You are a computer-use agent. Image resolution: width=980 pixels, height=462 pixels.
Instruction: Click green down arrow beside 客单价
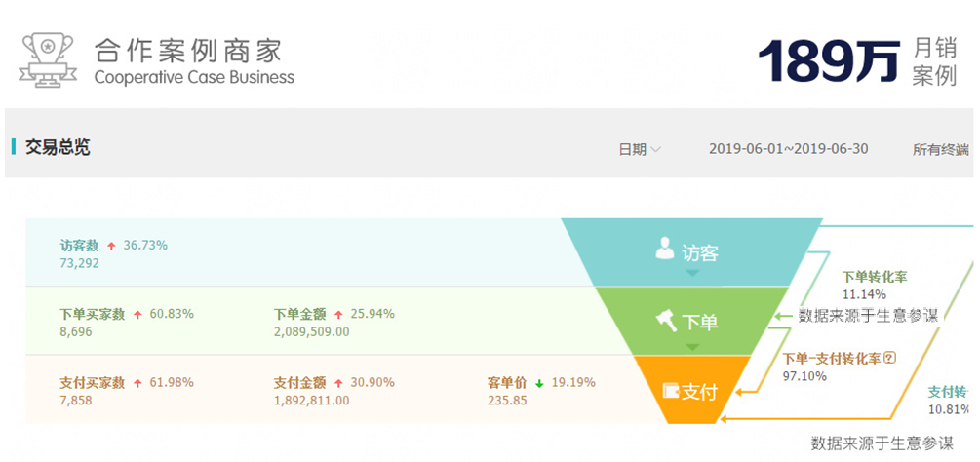[x=539, y=383]
